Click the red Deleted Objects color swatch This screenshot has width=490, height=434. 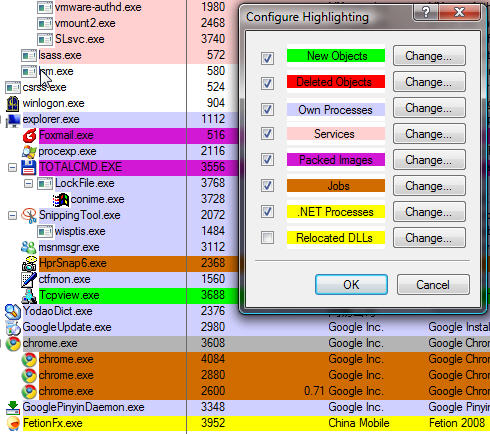point(336,82)
